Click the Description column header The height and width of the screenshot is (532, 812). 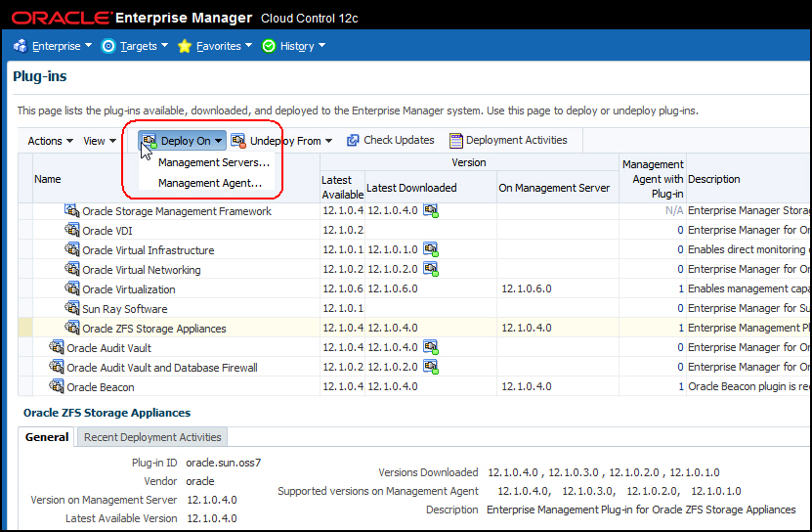tap(713, 179)
